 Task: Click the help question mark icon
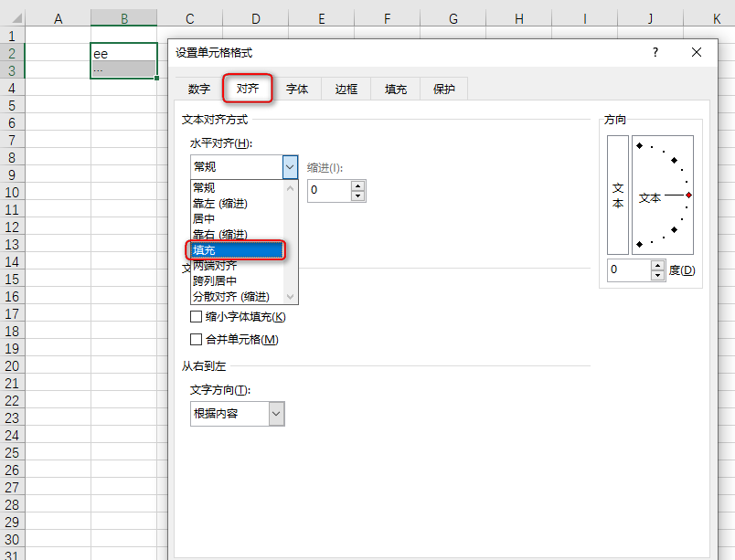(x=655, y=53)
